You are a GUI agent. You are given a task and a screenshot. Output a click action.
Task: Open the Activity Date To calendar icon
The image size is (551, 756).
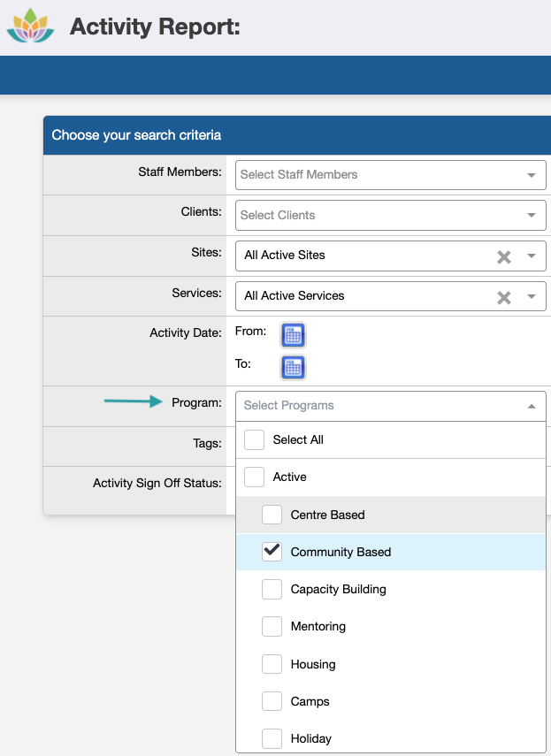click(293, 368)
